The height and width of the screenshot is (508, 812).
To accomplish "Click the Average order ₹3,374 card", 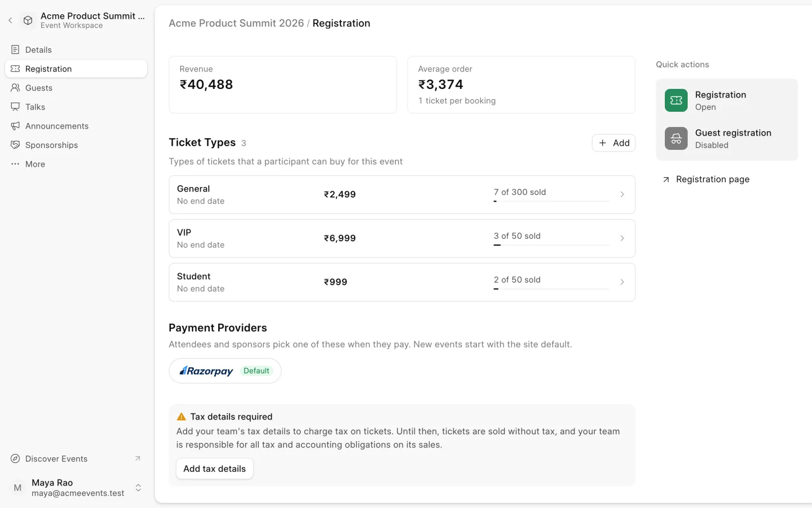I will (521, 85).
